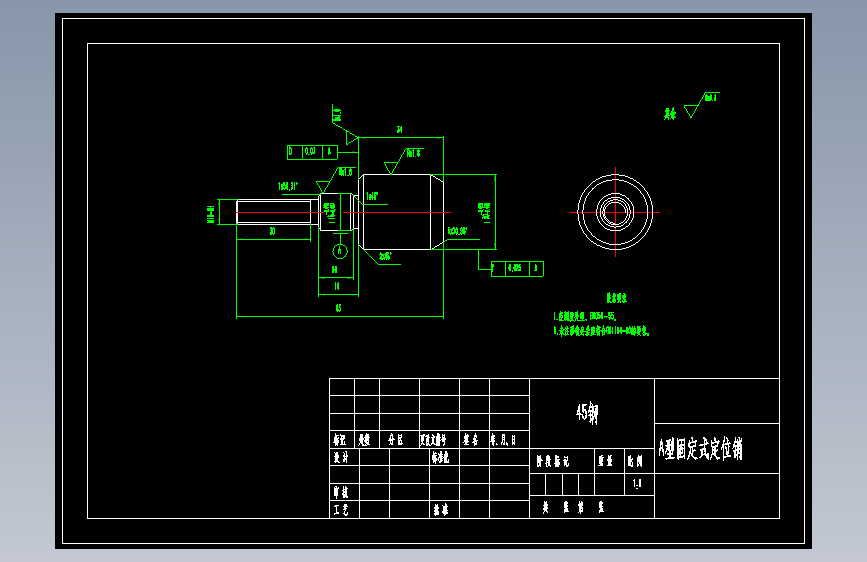The height and width of the screenshot is (562, 867).
Task: Click the tolerance frame containing '0.02'
Action: pyautogui.click(x=312, y=152)
